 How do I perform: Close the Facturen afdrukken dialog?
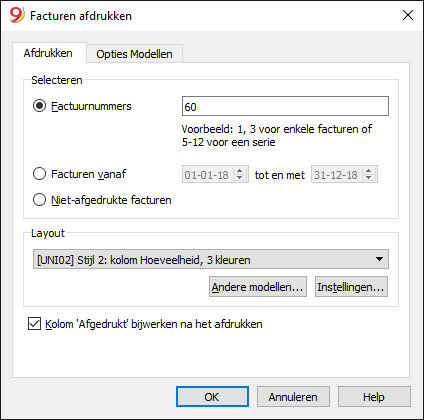pos(408,15)
